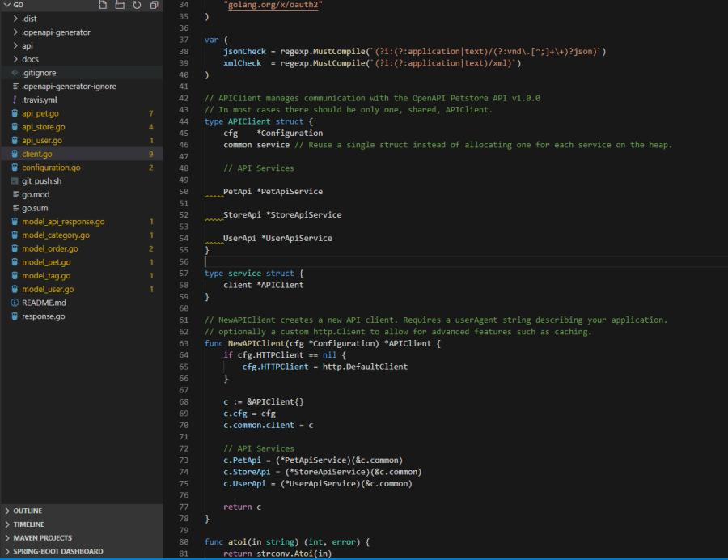Select model_order.go in the explorer
This screenshot has height=560, width=728.
pyautogui.click(x=50, y=248)
